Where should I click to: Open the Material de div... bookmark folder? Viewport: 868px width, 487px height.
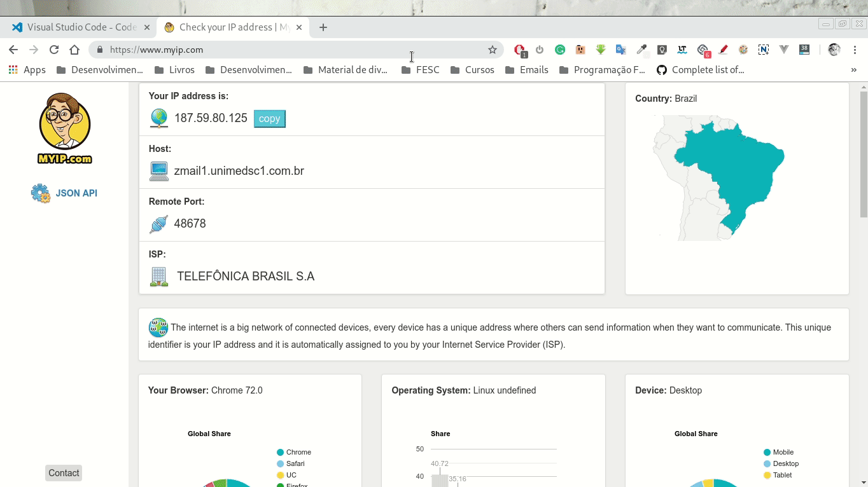coord(346,70)
